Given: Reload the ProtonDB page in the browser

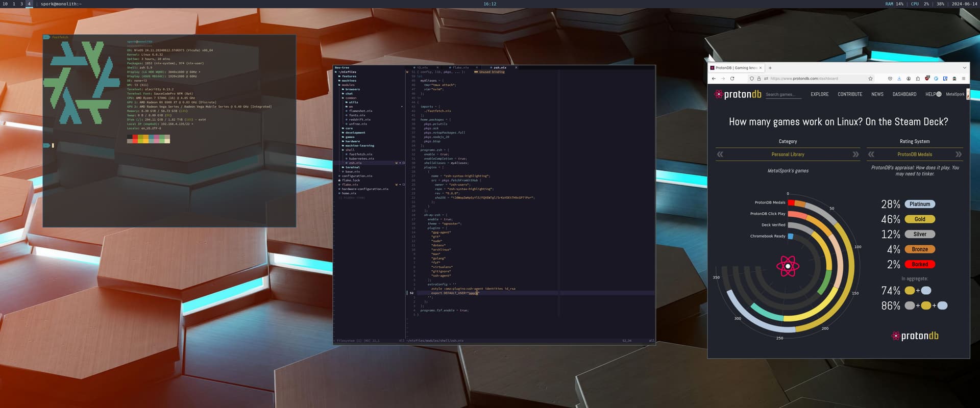Looking at the screenshot, I should (x=732, y=79).
